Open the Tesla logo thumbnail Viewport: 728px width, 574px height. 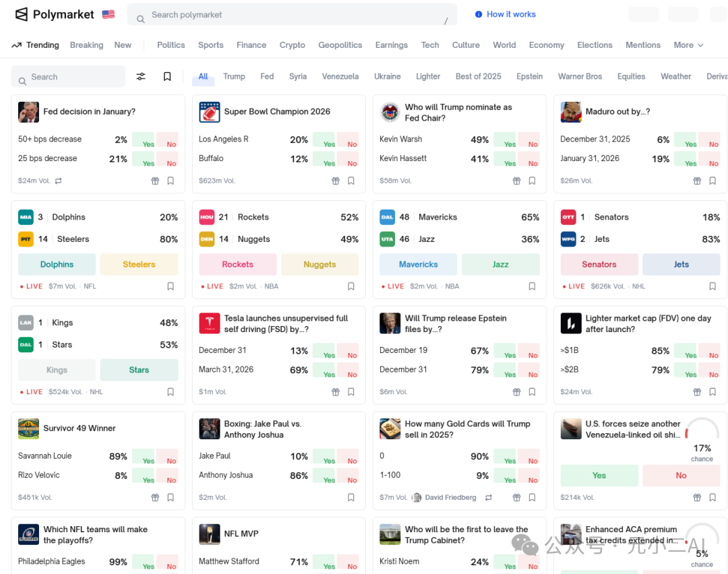(x=210, y=323)
